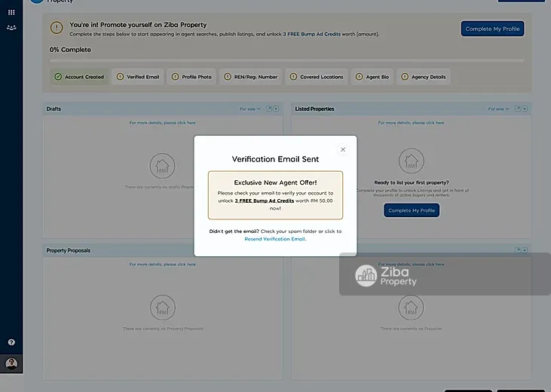Open the help question mark icon
The width and height of the screenshot is (551, 392).
pyautogui.click(x=11, y=342)
